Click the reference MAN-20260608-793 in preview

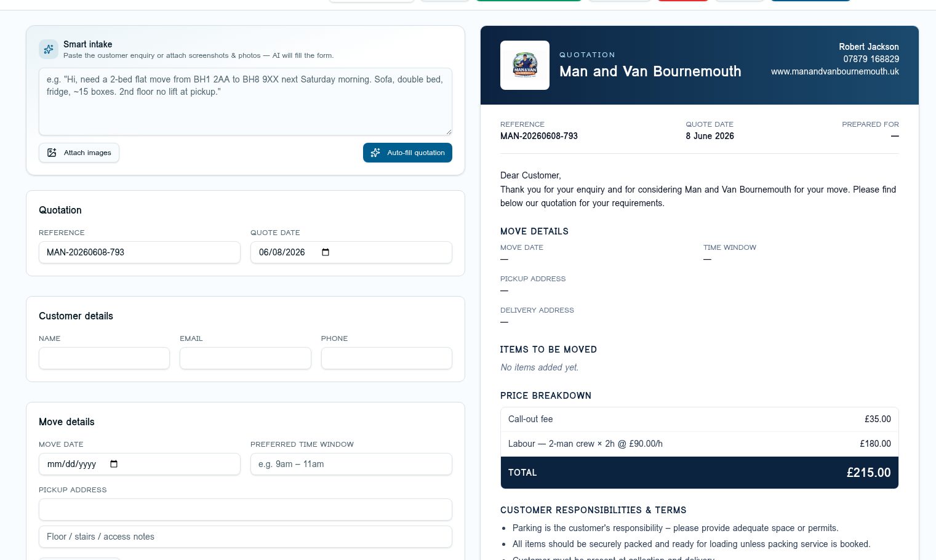pyautogui.click(x=539, y=136)
